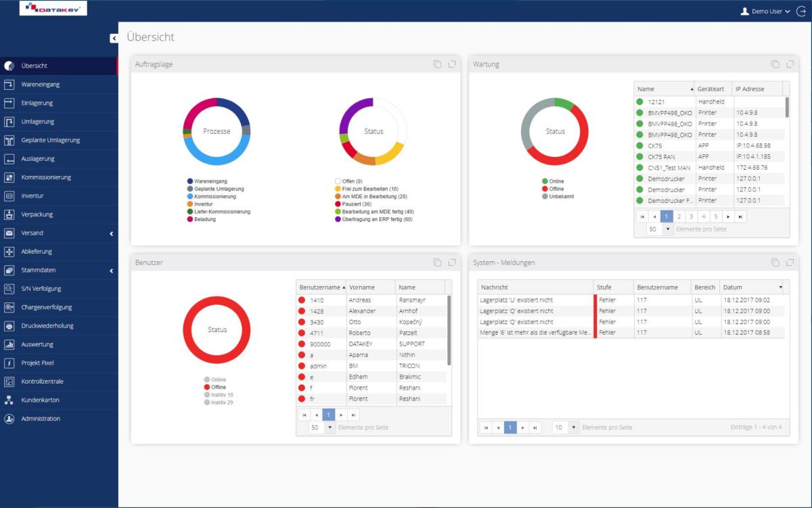Viewport: 812px width, 508px height.
Task: Toggle Beladung legend entry
Action: click(x=202, y=219)
